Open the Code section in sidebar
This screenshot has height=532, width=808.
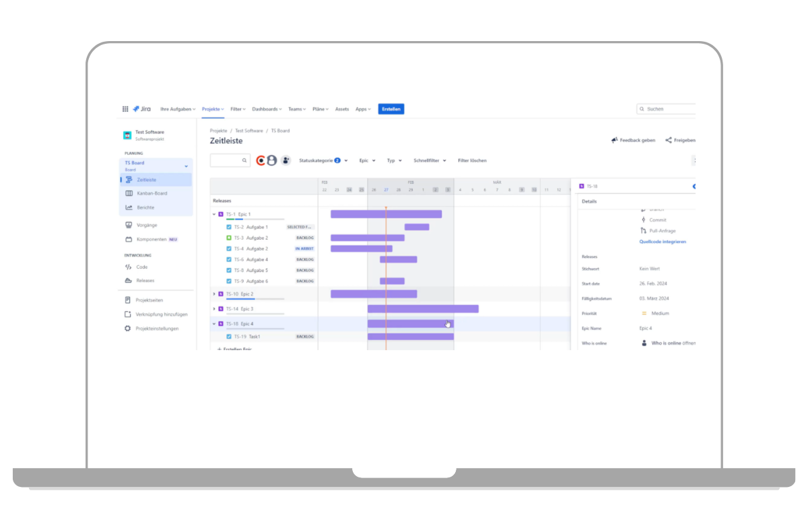pos(141,267)
